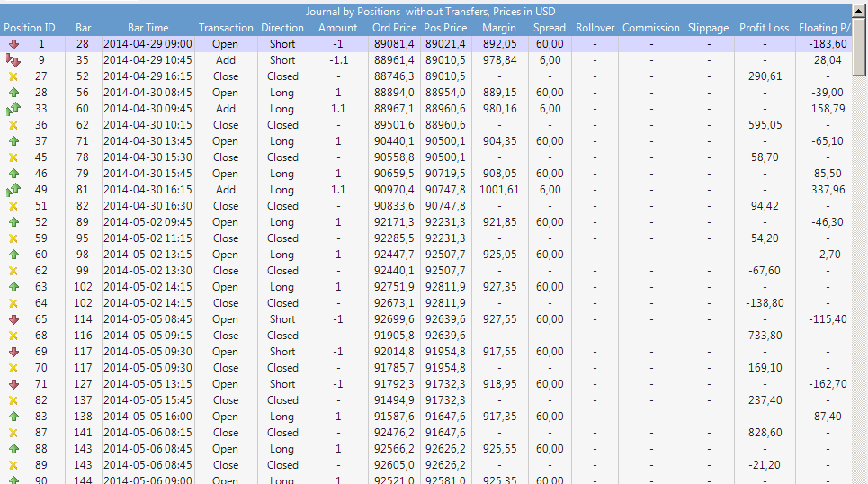Click the yellow X icon for position 89
The image size is (868, 484).
point(13,465)
